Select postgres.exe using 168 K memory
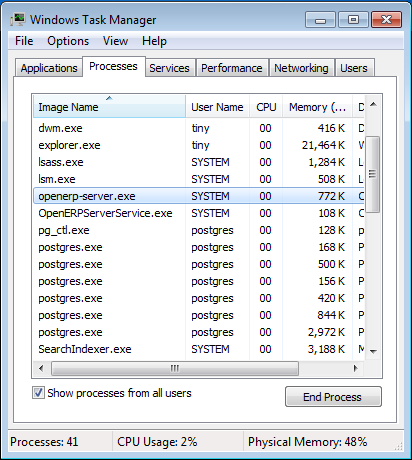Viewport: 412px width, 460px height. pos(199,247)
